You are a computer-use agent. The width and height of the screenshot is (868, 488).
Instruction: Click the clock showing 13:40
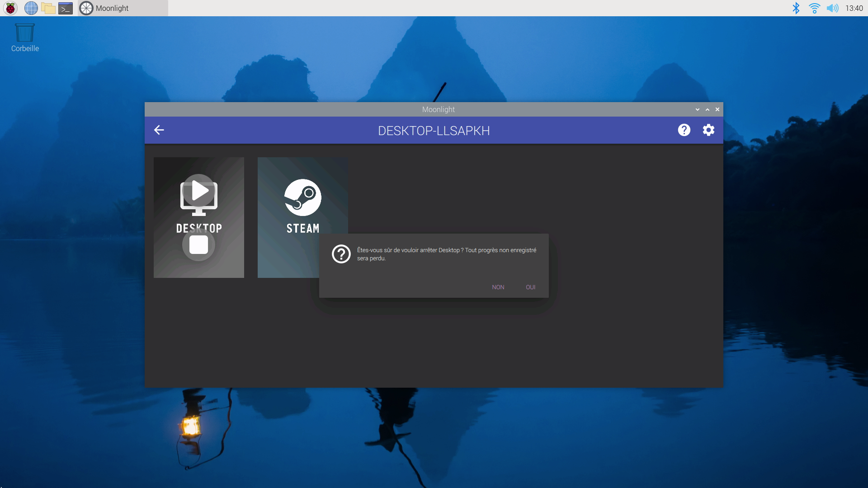[x=854, y=8]
